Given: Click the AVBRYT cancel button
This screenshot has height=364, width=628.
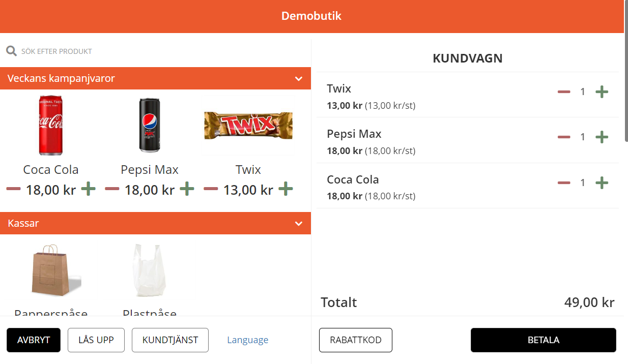Looking at the screenshot, I should [34, 340].
